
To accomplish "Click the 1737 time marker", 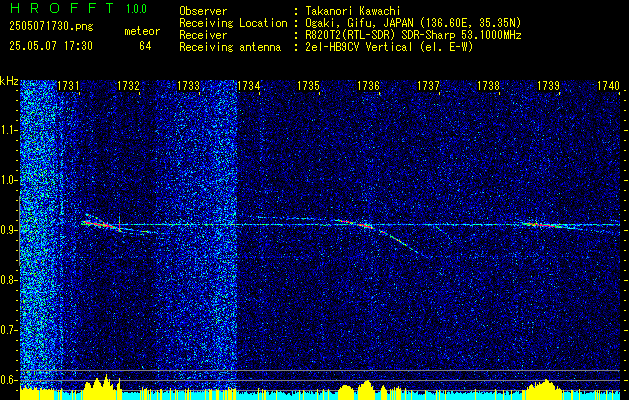I will click(x=429, y=85).
